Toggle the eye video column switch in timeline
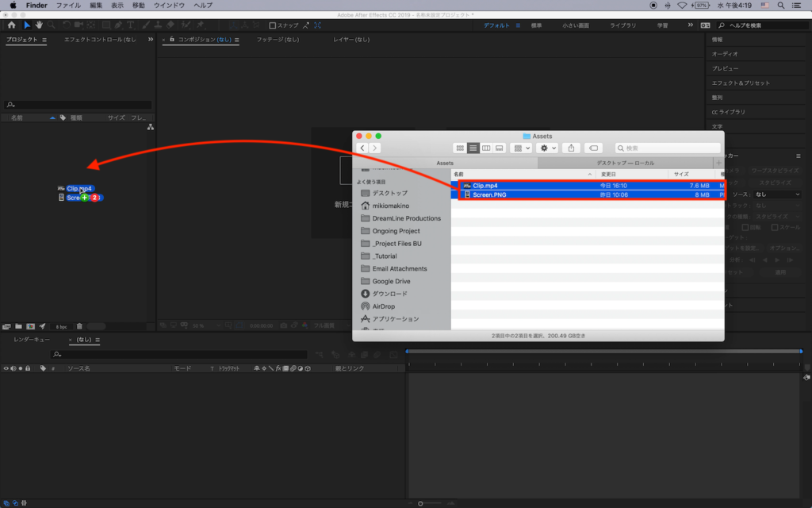Viewport: 812px width, 508px height. click(x=6, y=368)
